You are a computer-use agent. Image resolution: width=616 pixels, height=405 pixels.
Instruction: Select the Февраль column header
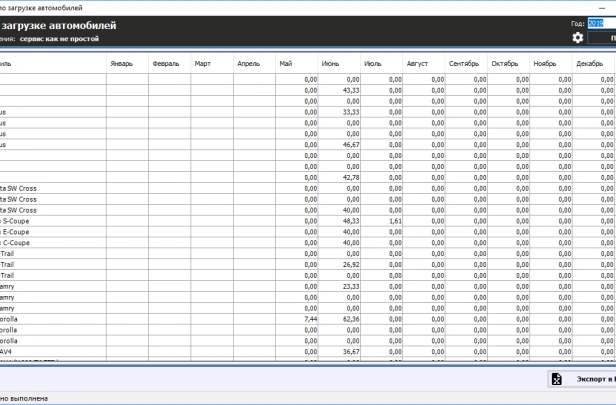[168, 64]
